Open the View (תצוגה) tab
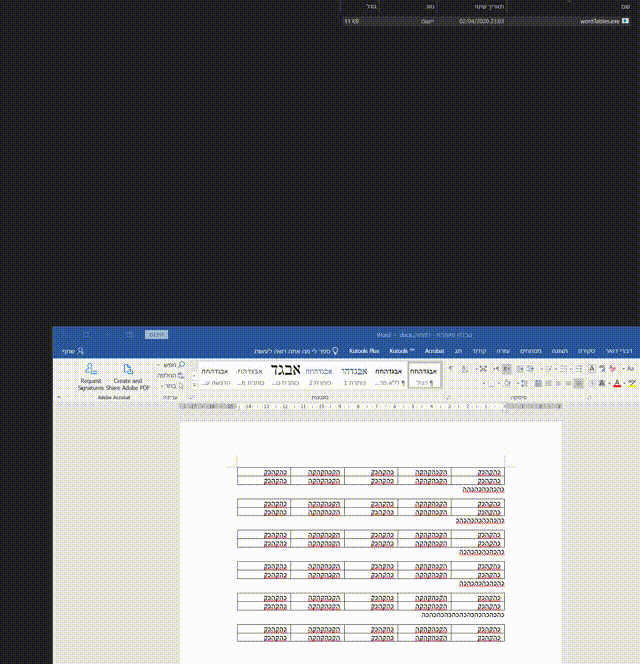The image size is (640, 664). pos(560,351)
